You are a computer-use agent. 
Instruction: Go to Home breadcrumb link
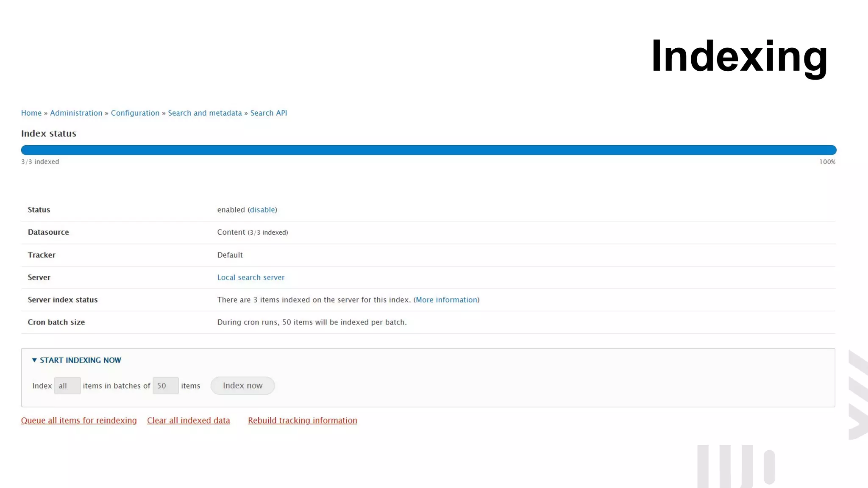[x=31, y=113]
